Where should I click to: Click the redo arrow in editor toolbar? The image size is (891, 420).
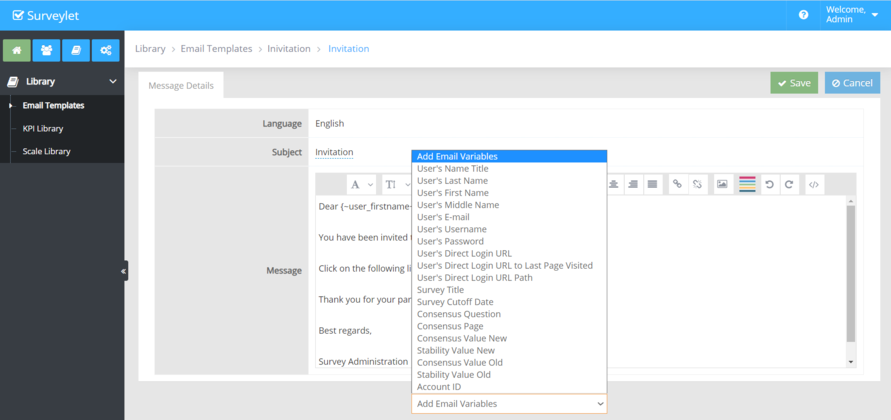point(789,185)
